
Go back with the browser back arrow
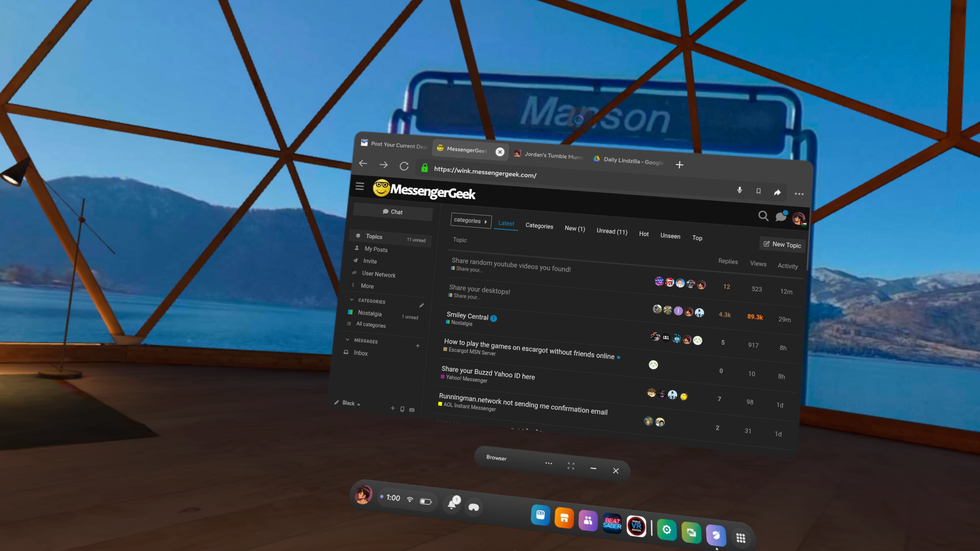(363, 164)
